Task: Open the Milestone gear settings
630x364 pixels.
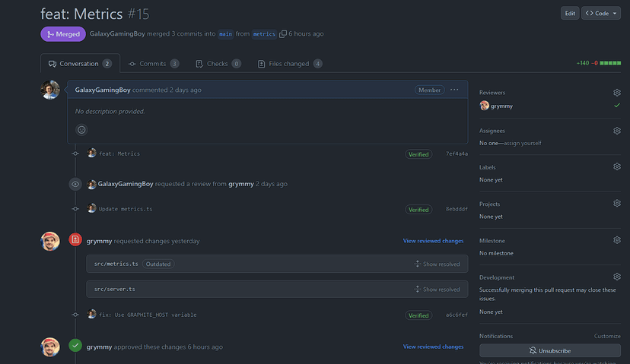Action: pos(617,240)
